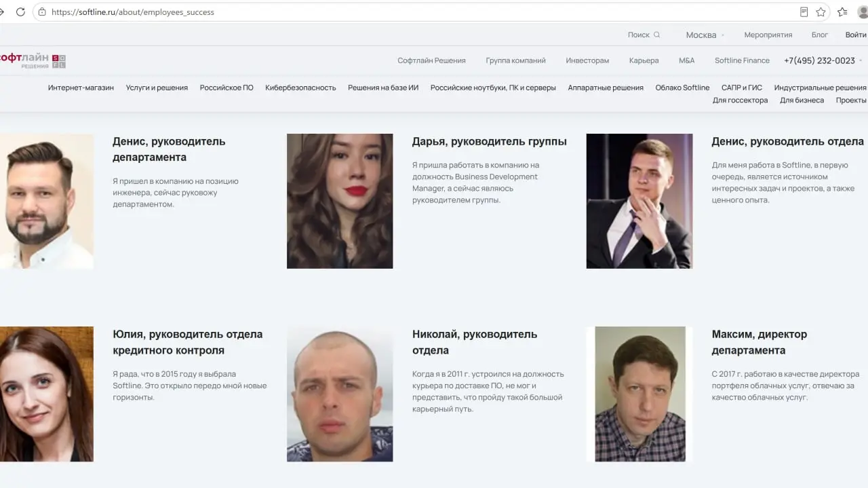Click text about курьера по доставке ПО
This screenshot has height=488, width=868.
tap(488, 392)
